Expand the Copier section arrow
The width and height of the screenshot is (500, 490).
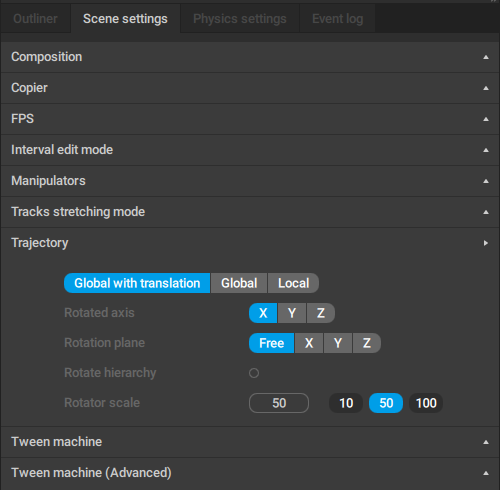pos(486,88)
